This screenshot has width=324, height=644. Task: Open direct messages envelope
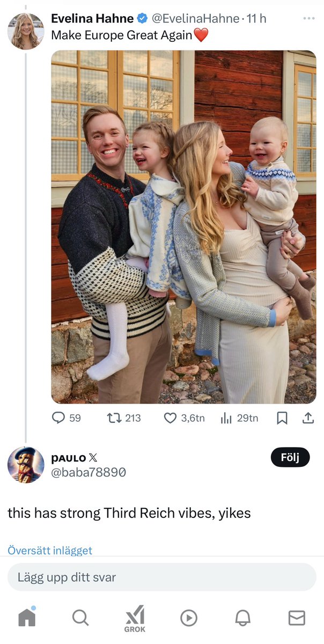297,618
